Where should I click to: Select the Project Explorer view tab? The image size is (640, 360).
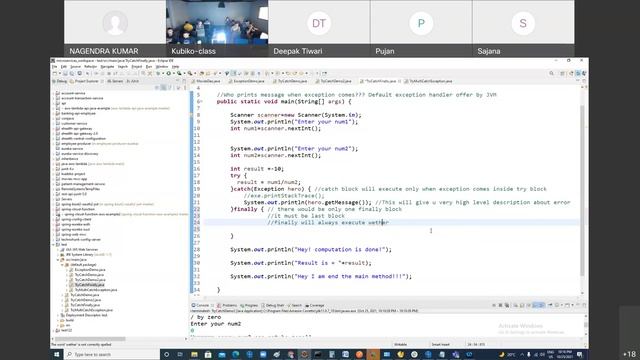[x=84, y=81]
